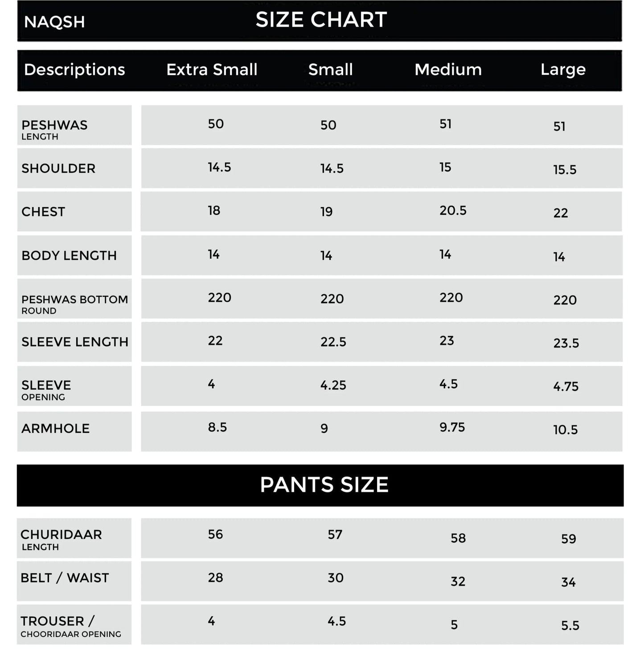Click PESHWAS BOTTOM ROUND label
This screenshot has height=656, width=644.
point(74,304)
